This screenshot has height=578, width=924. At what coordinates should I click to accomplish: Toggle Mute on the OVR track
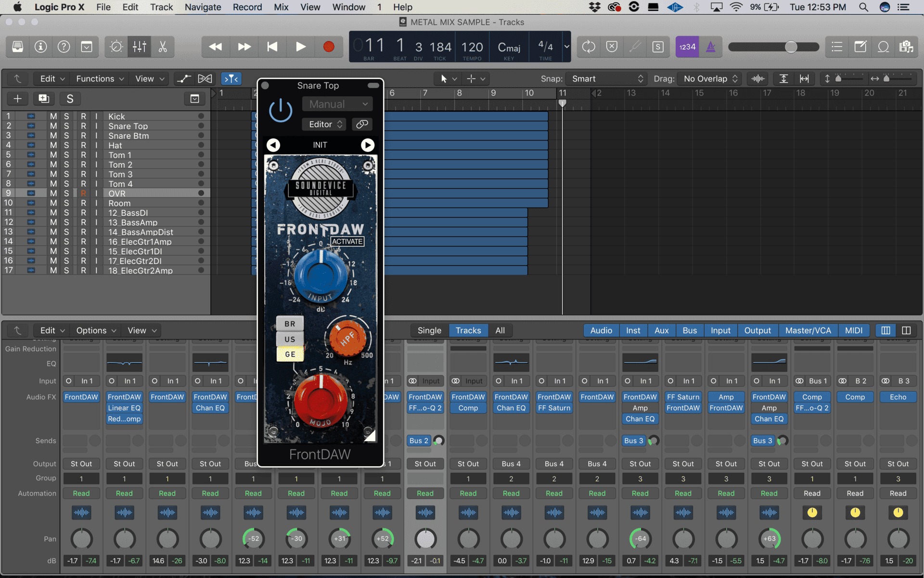52,193
